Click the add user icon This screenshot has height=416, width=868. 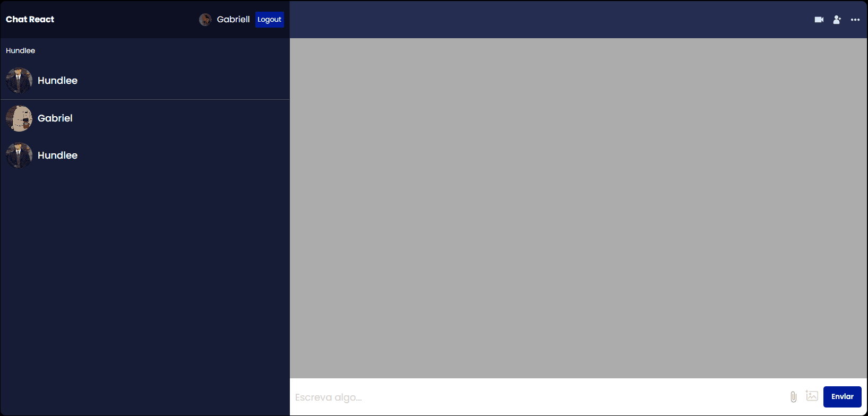[x=837, y=20]
